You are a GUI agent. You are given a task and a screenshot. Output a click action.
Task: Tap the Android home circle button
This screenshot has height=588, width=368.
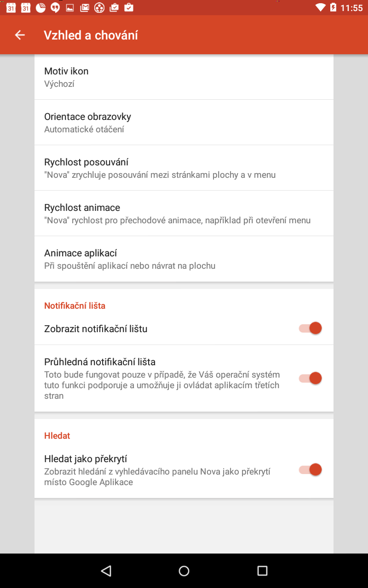184,571
